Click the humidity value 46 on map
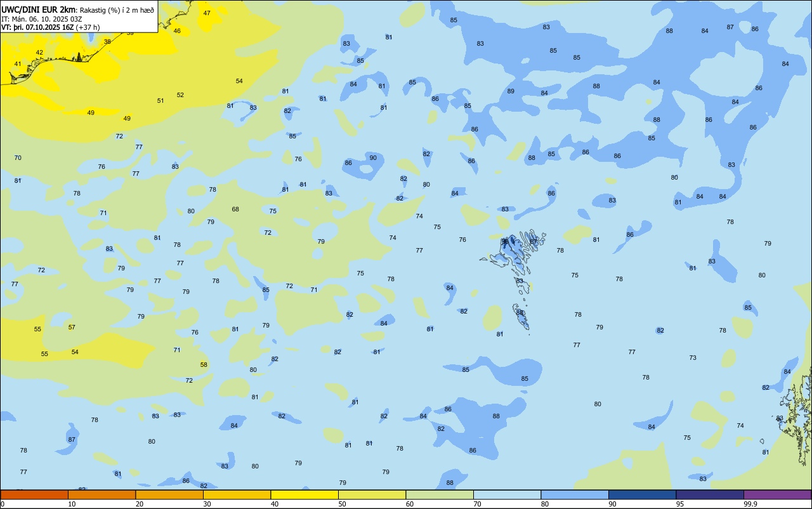Screen dimensions: 812x509 [x=177, y=31]
